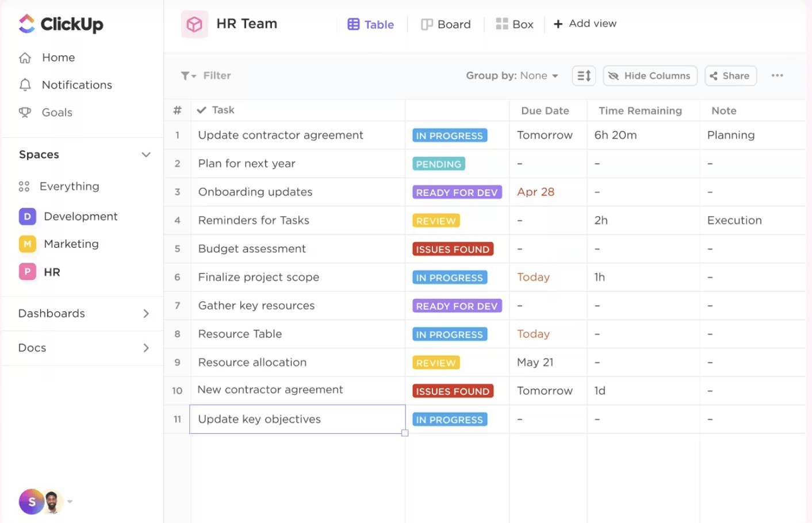This screenshot has height=523, width=812.
Task: Click the sorting icon next to Group by
Action: (x=583, y=75)
